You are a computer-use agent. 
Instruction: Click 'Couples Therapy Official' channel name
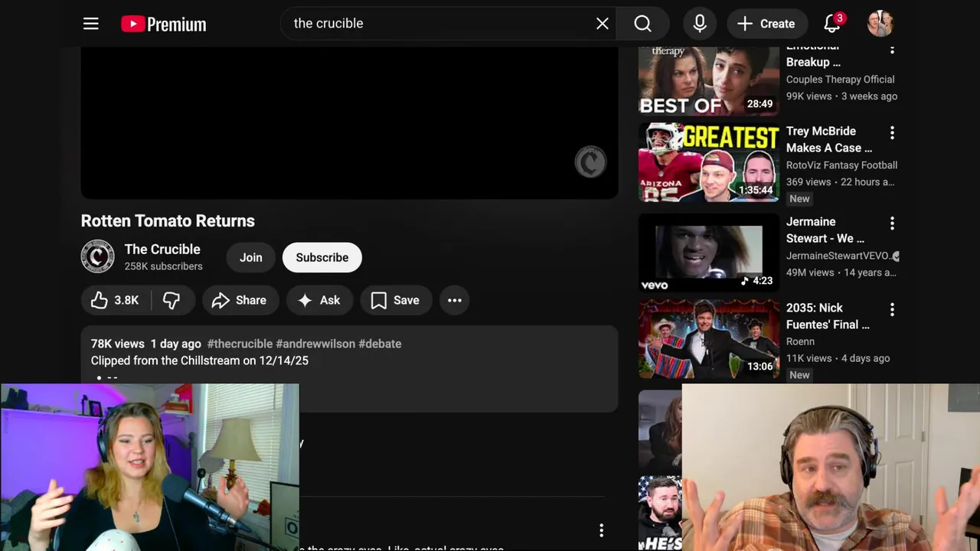point(841,79)
